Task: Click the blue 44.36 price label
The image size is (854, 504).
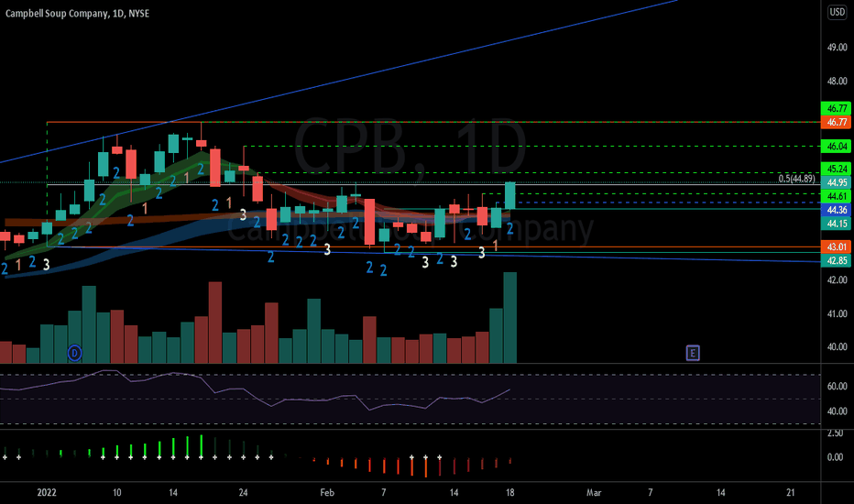Action: click(x=836, y=210)
